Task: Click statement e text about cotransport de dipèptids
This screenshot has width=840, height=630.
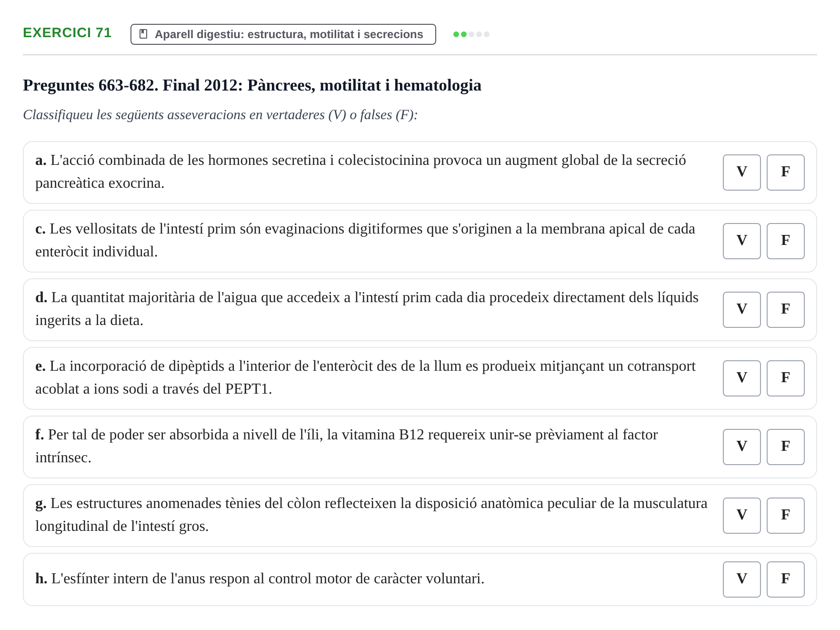Action: tap(365, 377)
